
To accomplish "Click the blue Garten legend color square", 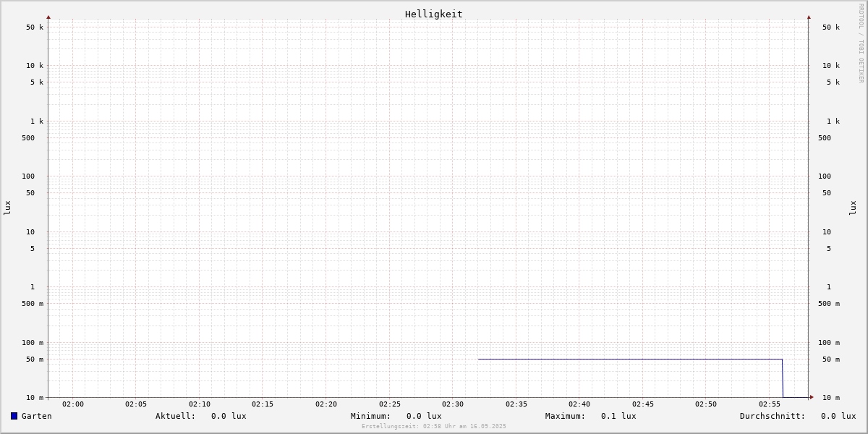I will pos(14,416).
